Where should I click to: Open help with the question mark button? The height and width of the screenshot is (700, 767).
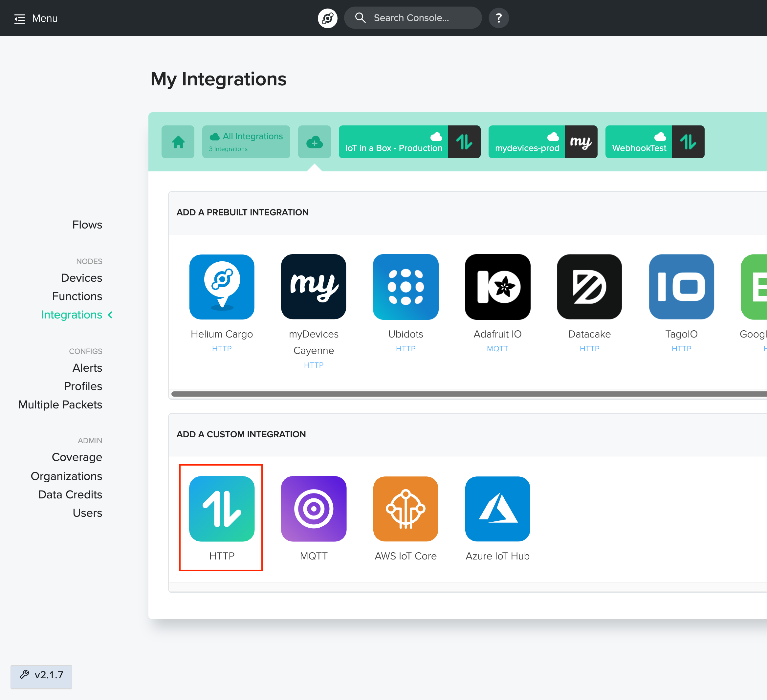click(499, 18)
